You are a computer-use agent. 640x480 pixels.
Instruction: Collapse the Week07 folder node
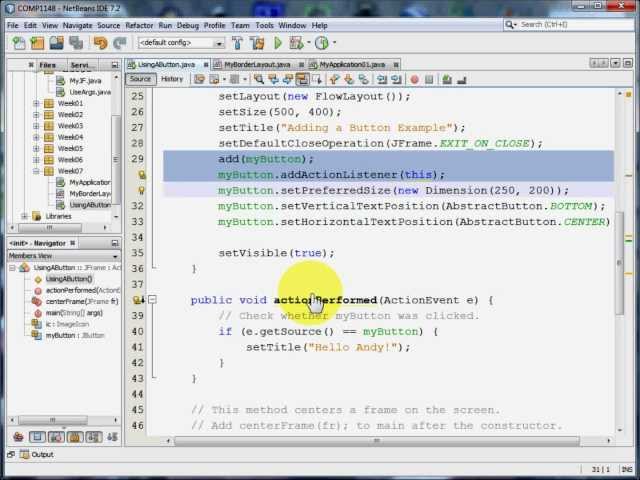(x=36, y=171)
